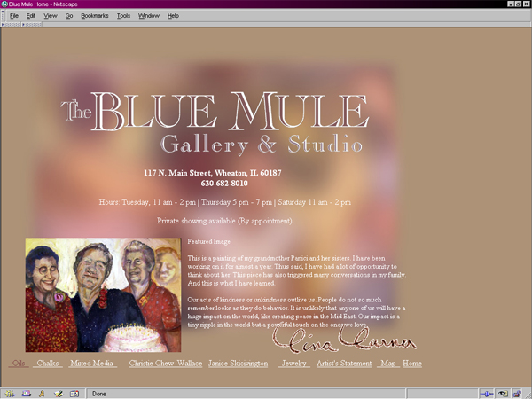Click the Home link
The image size is (532, 399).
click(x=412, y=363)
